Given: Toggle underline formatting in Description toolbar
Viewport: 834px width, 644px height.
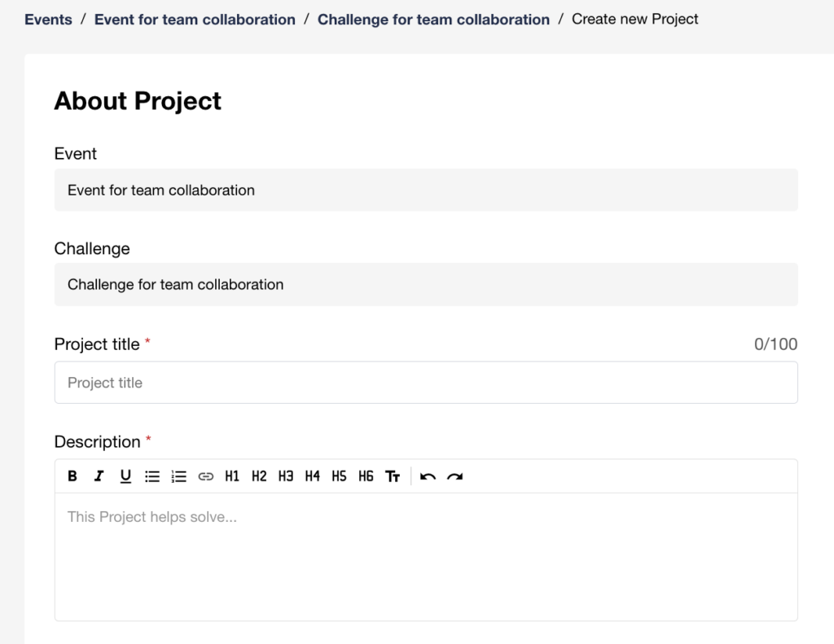Looking at the screenshot, I should pos(125,476).
